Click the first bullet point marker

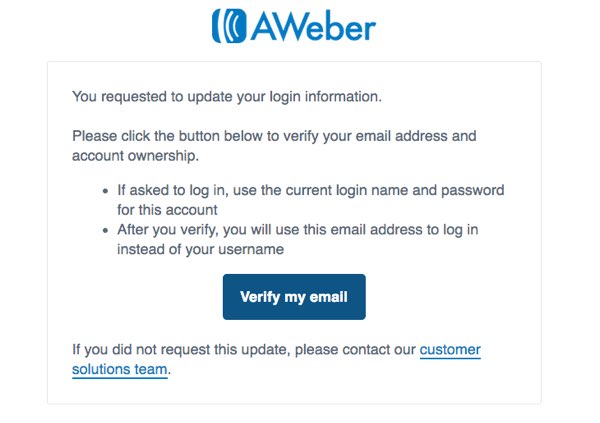(x=106, y=191)
